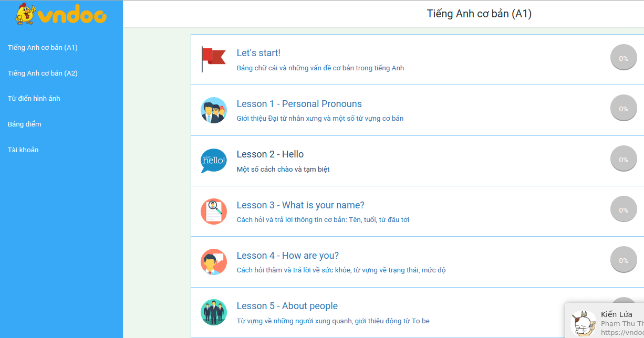644x338 pixels.
Task: Click the Personal Pronouns people icon
Action: (214, 110)
